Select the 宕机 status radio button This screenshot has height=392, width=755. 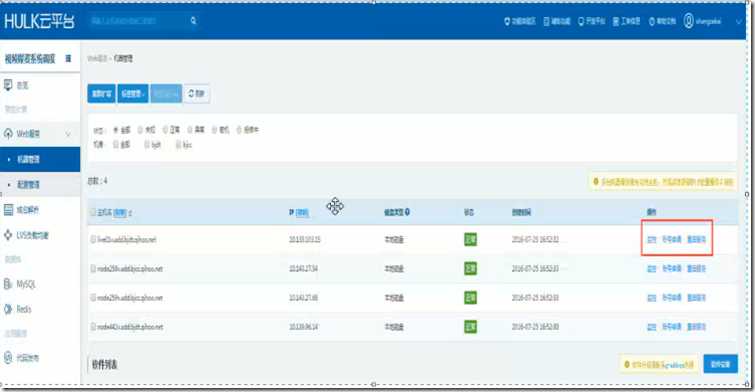[215, 130]
